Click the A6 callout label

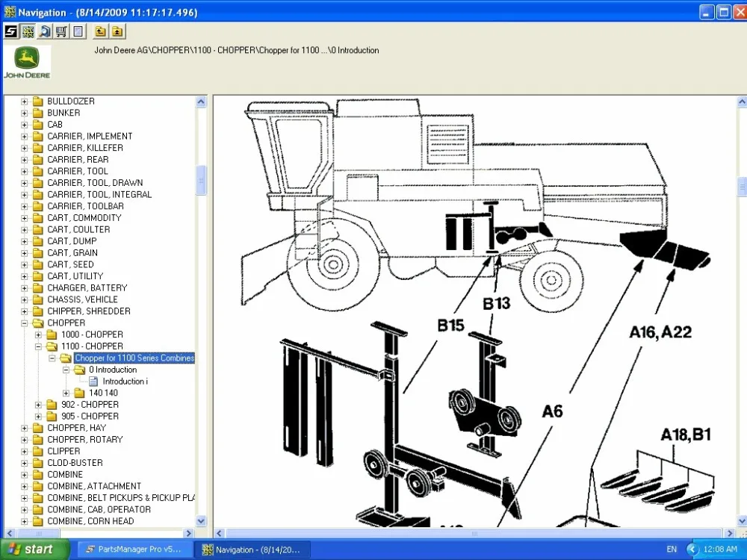pyautogui.click(x=552, y=411)
